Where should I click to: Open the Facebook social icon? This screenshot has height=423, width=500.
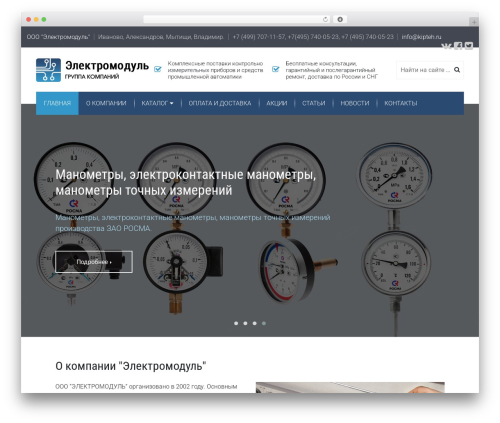(x=458, y=46)
